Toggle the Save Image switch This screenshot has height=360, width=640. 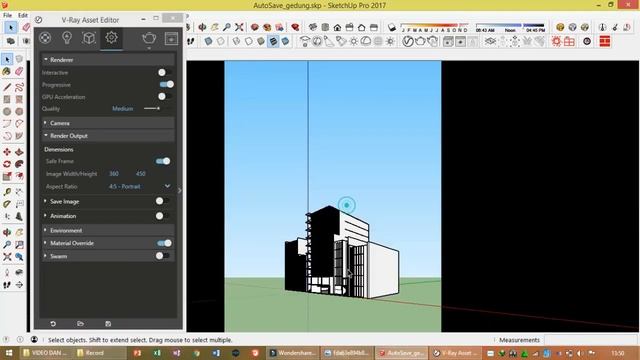tap(162, 201)
